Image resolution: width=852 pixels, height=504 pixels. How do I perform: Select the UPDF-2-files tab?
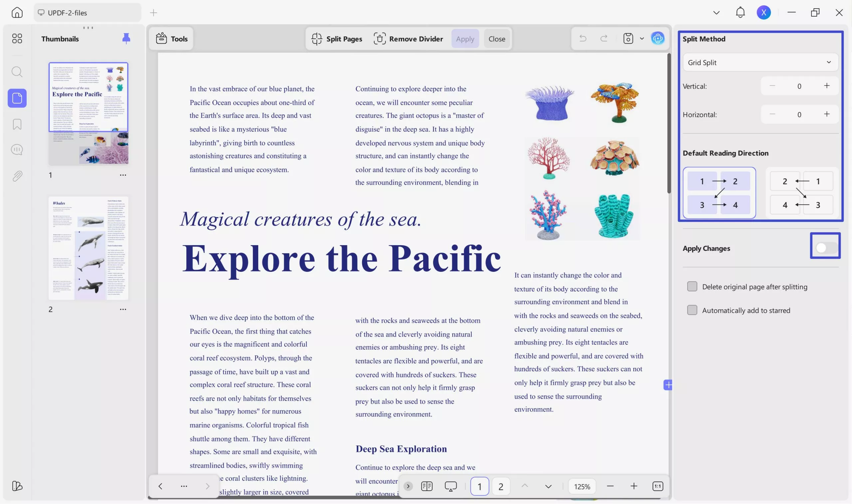click(x=87, y=13)
